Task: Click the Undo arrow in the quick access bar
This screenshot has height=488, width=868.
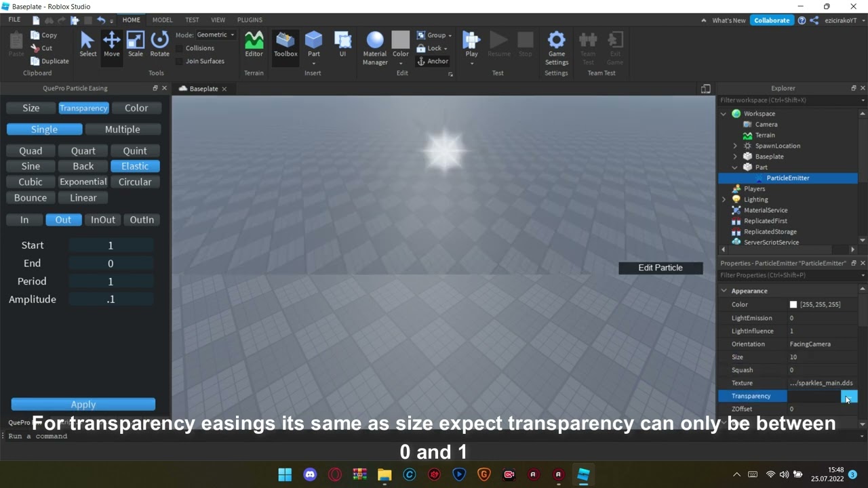Action: pos(101,20)
